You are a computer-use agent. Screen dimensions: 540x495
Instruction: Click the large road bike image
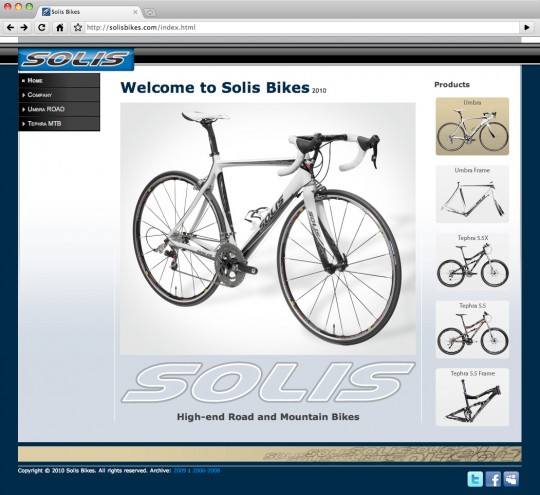[268, 229]
